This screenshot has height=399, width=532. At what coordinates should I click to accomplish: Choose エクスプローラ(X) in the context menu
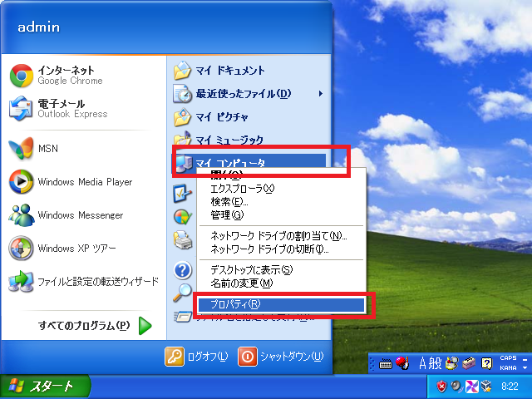[x=281, y=189]
